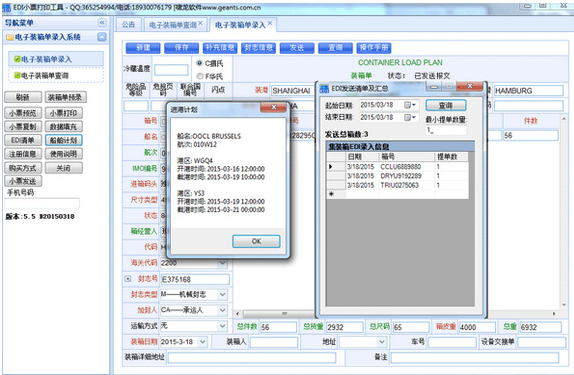This screenshot has height=375, width=574.
Task: Open 使用说明 from the sidebar
Action: (64, 154)
